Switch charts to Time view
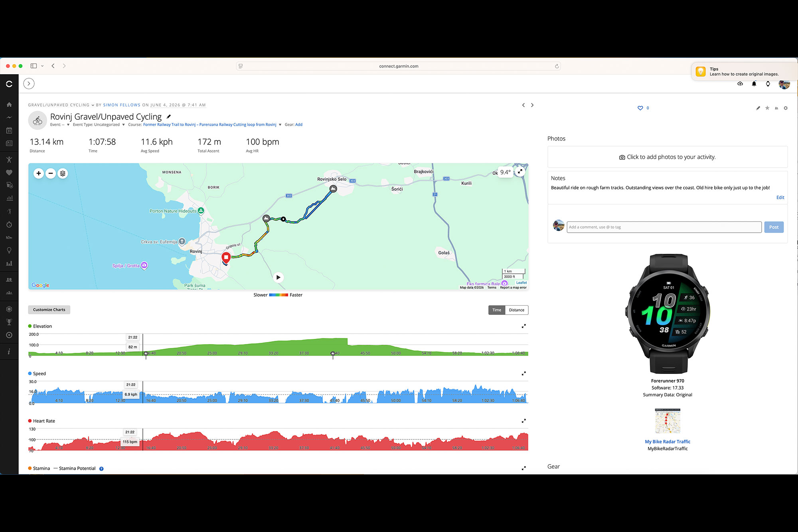Viewport: 798px width, 532px height. [x=497, y=310]
